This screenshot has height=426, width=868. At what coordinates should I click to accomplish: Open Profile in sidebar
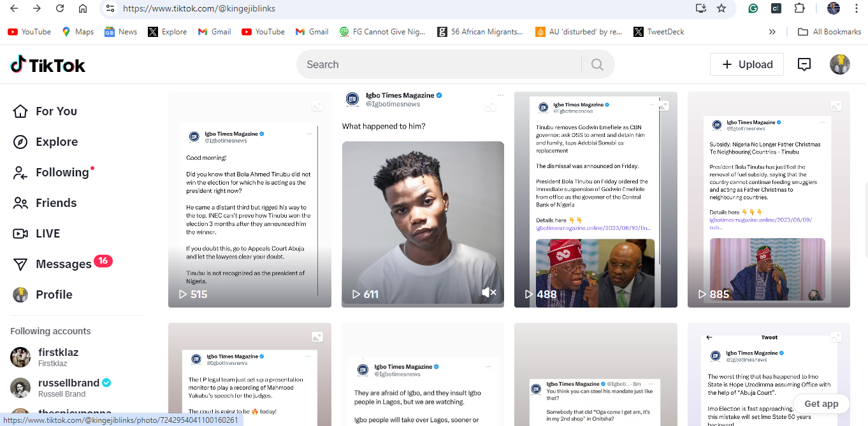43,295
